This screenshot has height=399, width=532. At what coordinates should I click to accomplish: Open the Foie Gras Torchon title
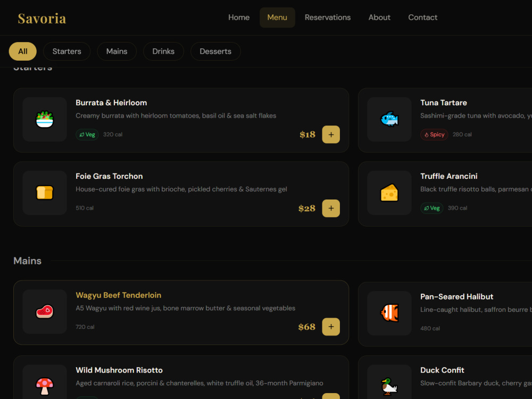pos(109,176)
